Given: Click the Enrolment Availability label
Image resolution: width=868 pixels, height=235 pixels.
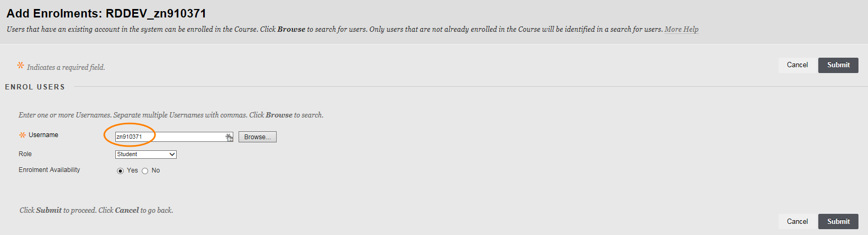Looking at the screenshot, I should coord(49,170).
